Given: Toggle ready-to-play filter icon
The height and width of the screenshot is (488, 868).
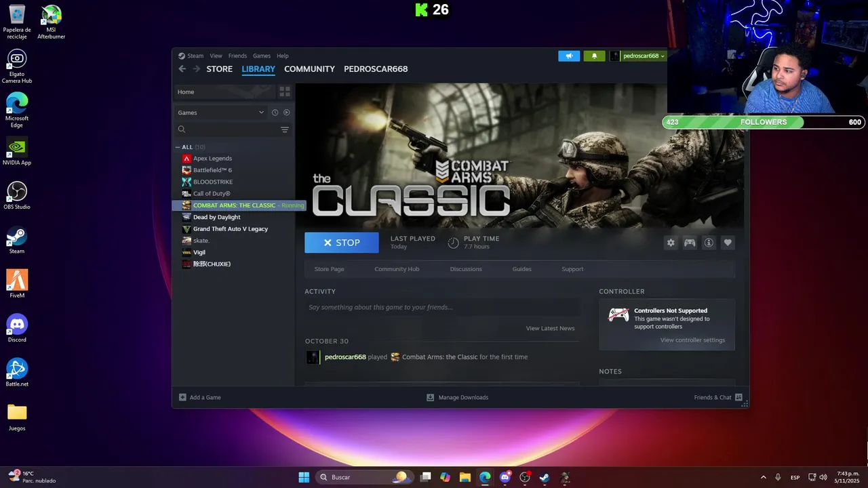Looking at the screenshot, I should pos(286,113).
